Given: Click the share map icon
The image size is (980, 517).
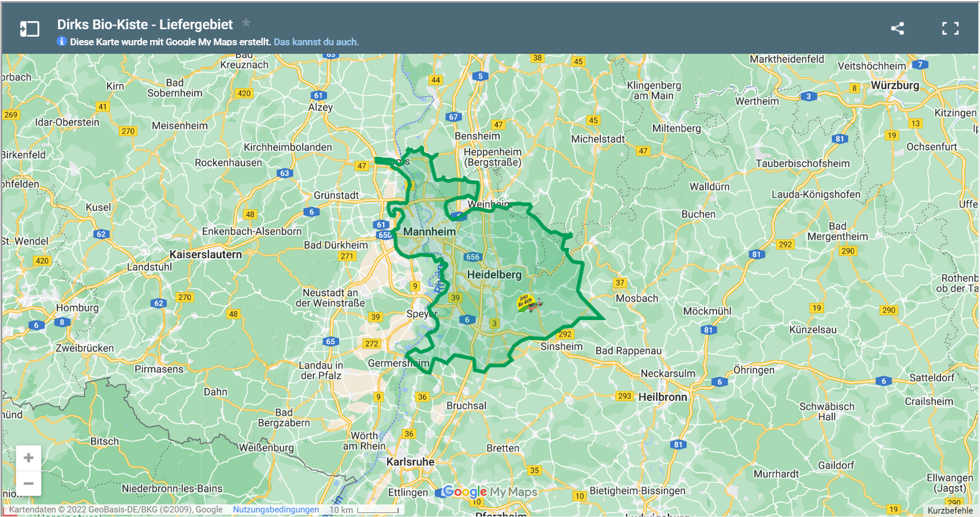Looking at the screenshot, I should [898, 29].
